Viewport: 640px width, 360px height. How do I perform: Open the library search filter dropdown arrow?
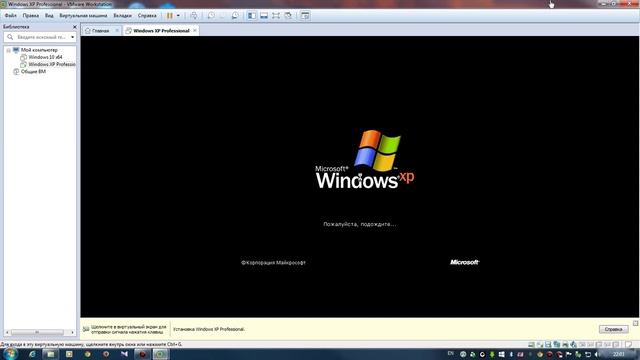73,37
